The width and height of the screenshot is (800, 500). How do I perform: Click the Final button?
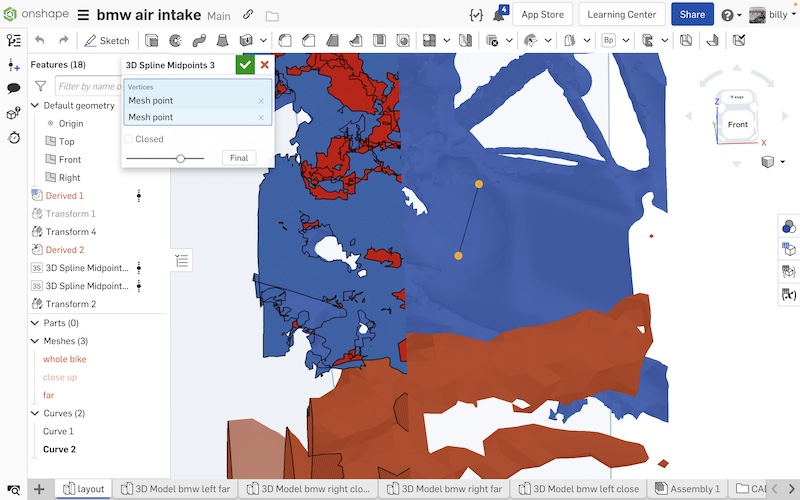coord(239,158)
